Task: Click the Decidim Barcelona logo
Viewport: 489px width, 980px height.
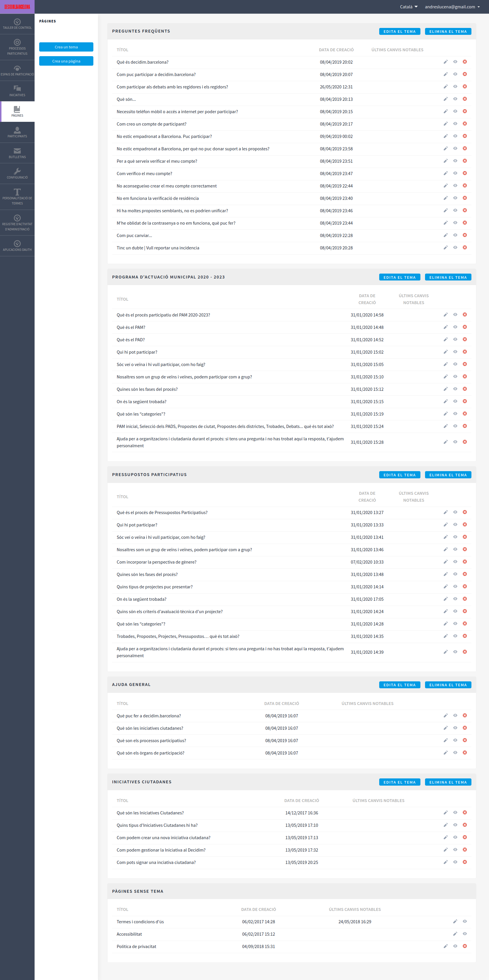Action: [17, 7]
